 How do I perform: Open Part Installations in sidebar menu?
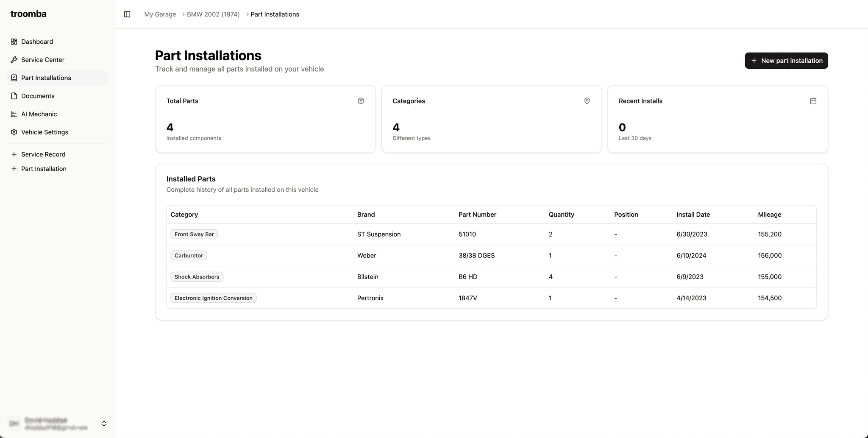(46, 78)
